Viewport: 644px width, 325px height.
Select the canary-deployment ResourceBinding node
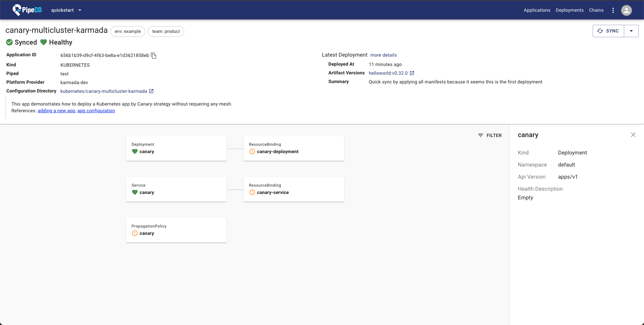click(293, 148)
